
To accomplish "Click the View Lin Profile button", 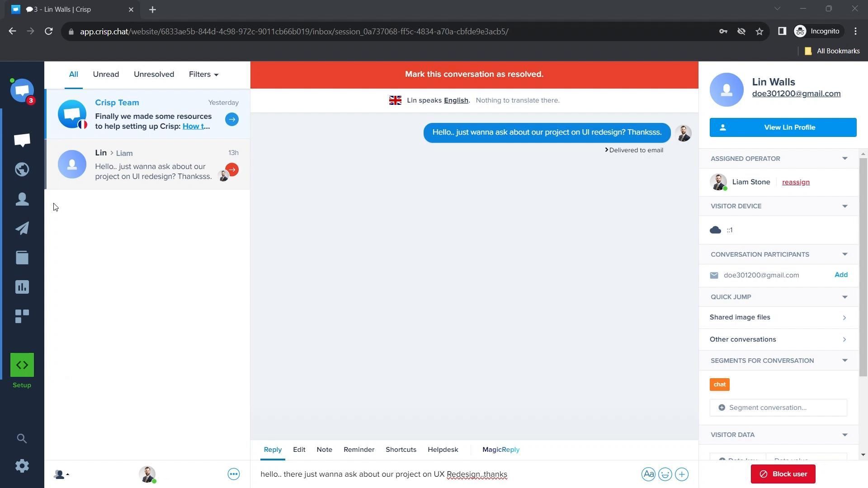I will (783, 127).
